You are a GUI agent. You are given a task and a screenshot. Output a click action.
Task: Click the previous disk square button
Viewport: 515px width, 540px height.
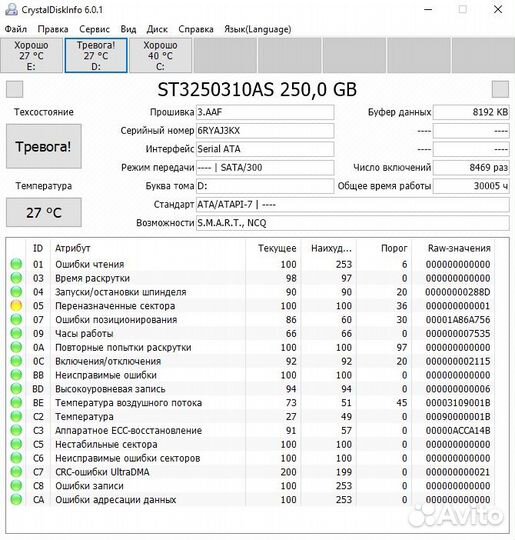14,90
